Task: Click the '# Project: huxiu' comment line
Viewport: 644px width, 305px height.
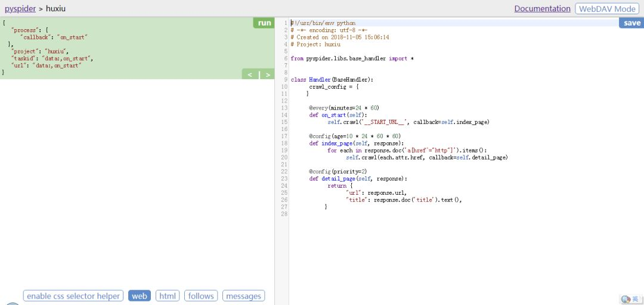Action: 315,44
